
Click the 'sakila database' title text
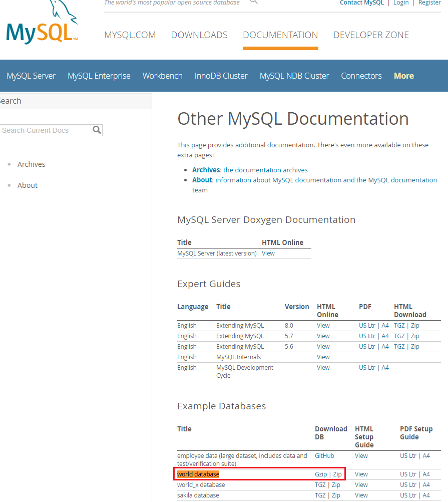point(198,495)
